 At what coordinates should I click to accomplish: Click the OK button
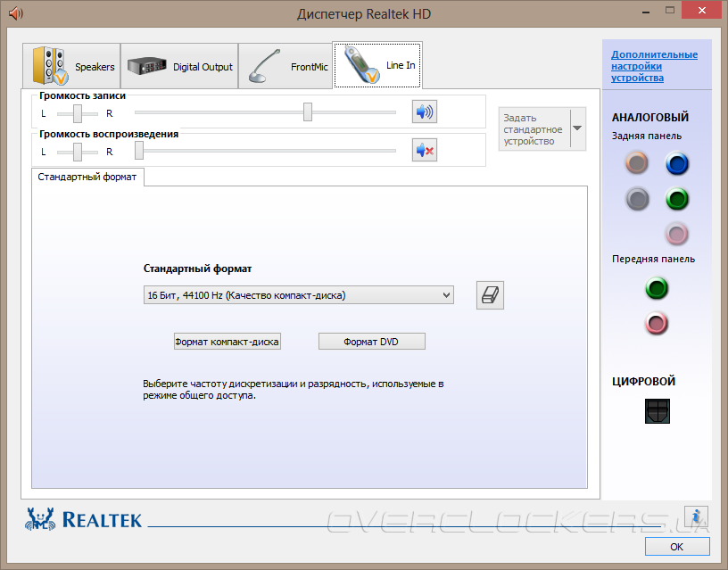pos(677,547)
